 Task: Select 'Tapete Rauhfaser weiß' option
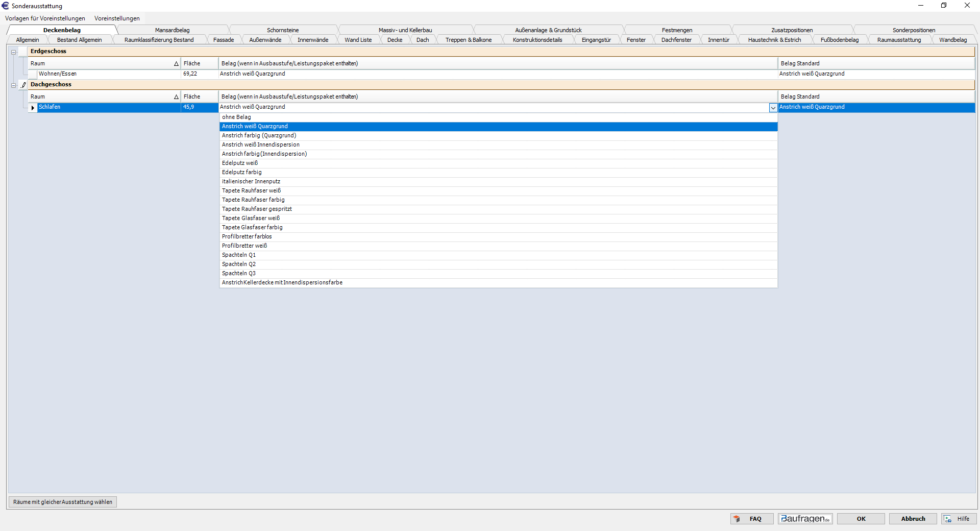click(251, 191)
